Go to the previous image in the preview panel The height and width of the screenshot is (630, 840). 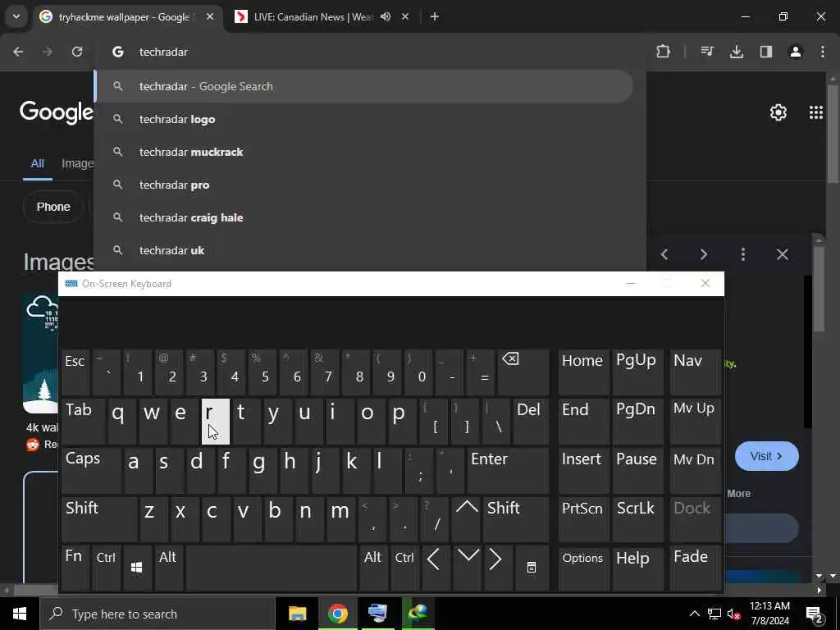point(664,254)
